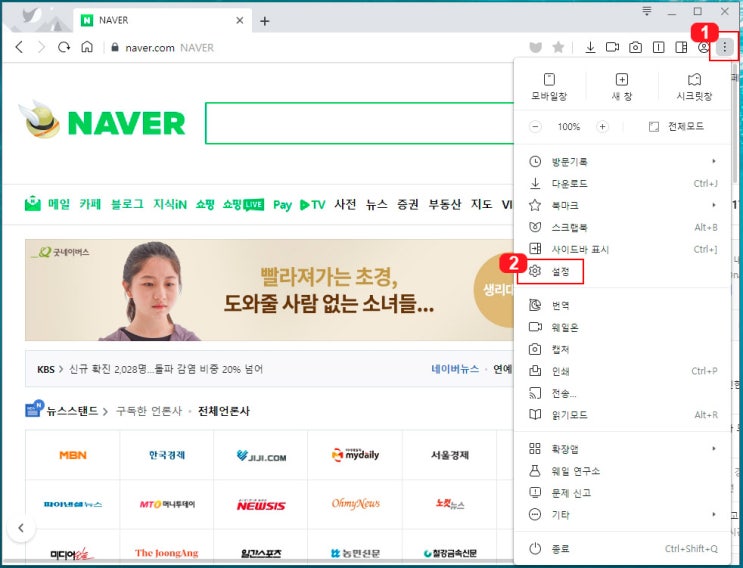Screen dimensions: 743x568
Task: Open the Whale browser three-dot menu
Action: click(x=725, y=47)
